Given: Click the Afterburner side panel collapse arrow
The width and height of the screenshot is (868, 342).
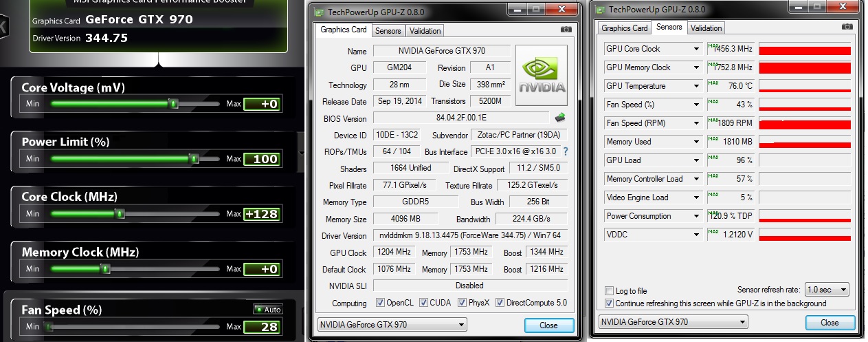Looking at the screenshot, I should [300, 152].
